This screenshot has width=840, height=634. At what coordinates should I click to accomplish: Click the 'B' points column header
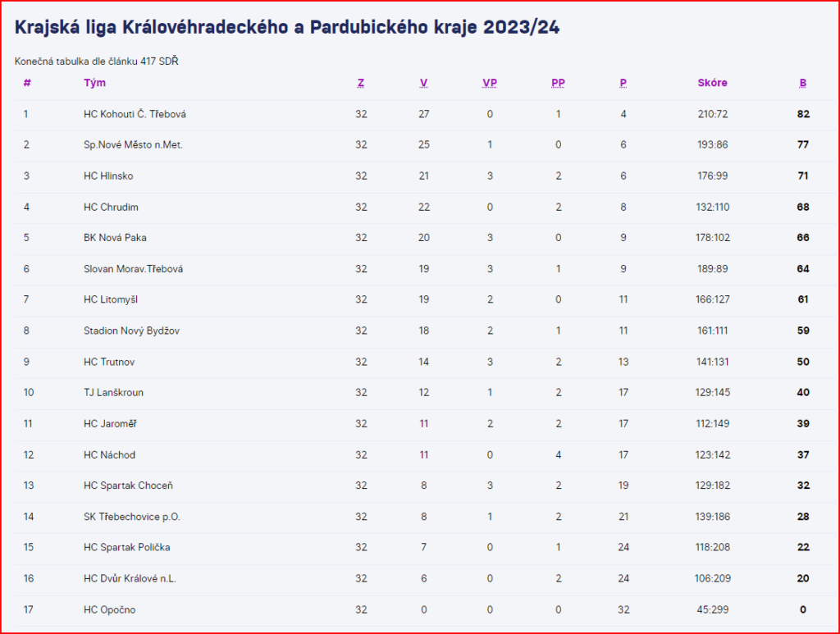pyautogui.click(x=803, y=83)
